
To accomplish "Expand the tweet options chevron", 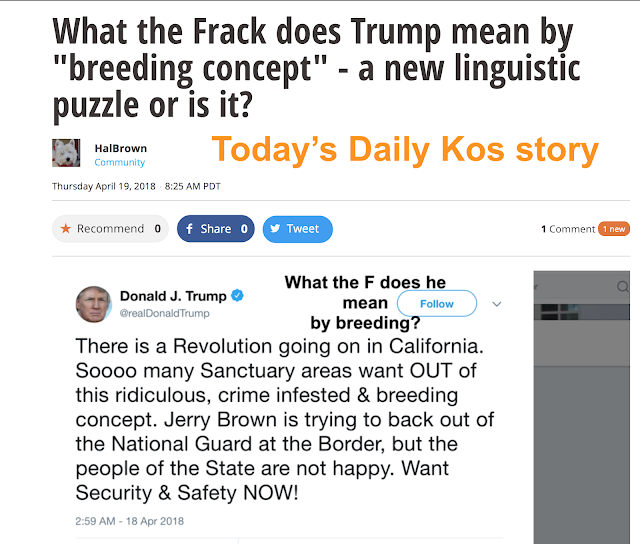I will click(x=497, y=303).
